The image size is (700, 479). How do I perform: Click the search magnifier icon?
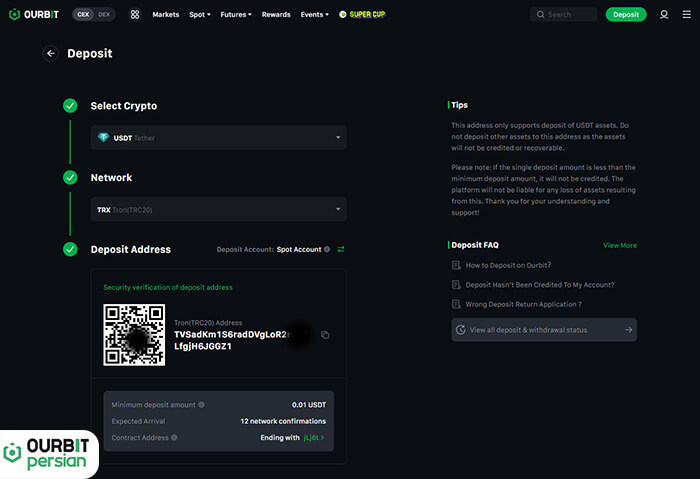pyautogui.click(x=540, y=14)
